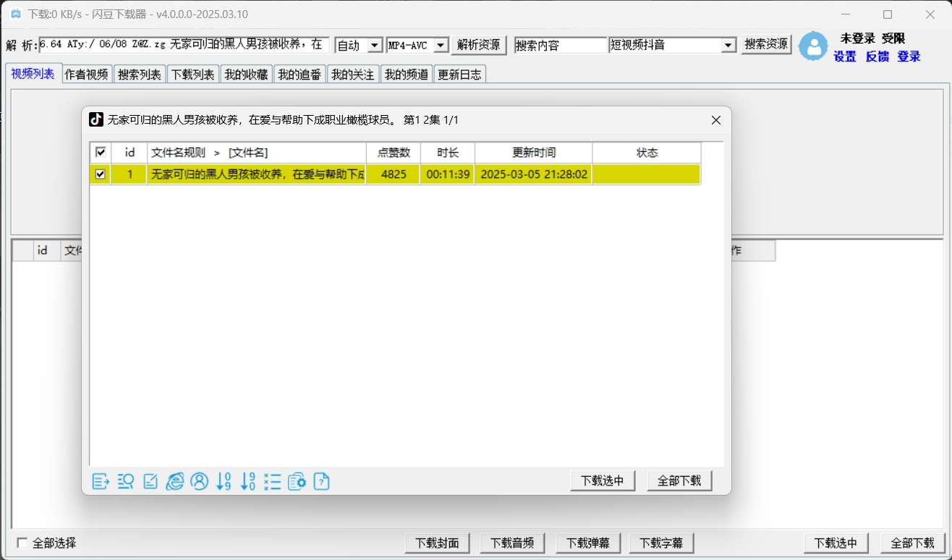
Task: Click the deselect list icon with x marks
Action: pos(273,481)
